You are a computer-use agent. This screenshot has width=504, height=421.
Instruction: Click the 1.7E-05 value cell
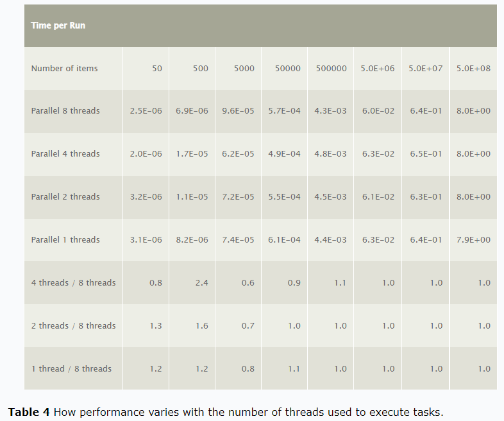pyautogui.click(x=192, y=154)
